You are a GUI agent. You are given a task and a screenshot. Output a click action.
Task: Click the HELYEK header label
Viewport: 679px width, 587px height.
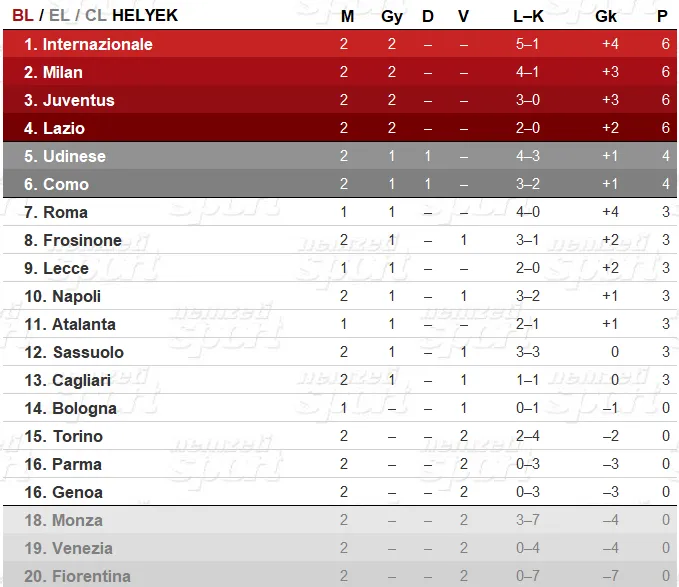[145, 15]
